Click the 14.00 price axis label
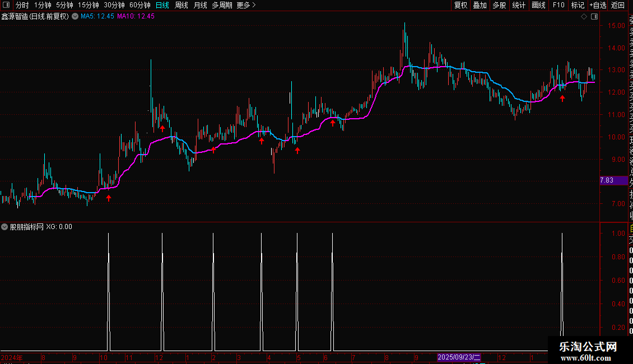Image resolution: width=633 pixels, height=364 pixels. [616, 48]
